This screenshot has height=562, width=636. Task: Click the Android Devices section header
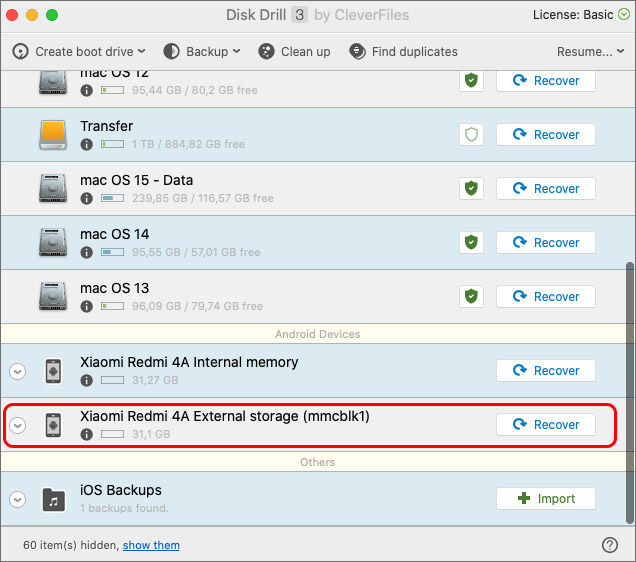point(318,334)
